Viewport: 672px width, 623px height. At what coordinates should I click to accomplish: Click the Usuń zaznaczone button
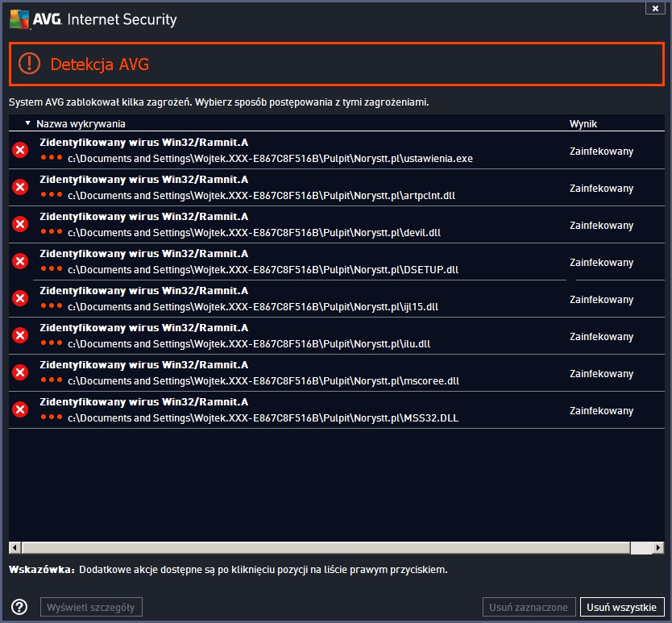tap(529, 607)
